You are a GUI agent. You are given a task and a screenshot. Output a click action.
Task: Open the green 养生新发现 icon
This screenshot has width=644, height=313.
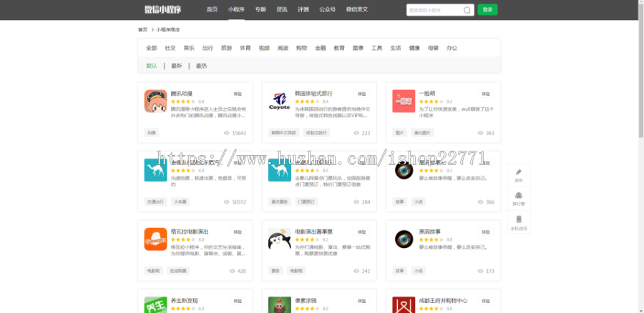coord(156,305)
